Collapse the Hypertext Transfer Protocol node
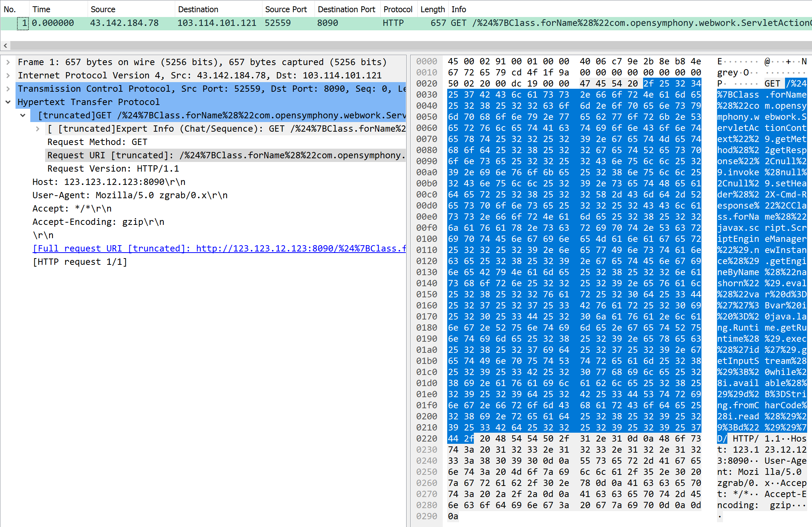This screenshot has width=812, height=527. tap(8, 102)
